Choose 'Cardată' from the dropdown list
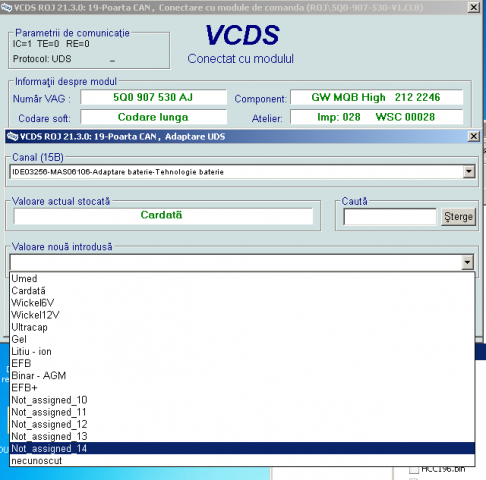This screenshot has height=480, width=486. click(242, 291)
